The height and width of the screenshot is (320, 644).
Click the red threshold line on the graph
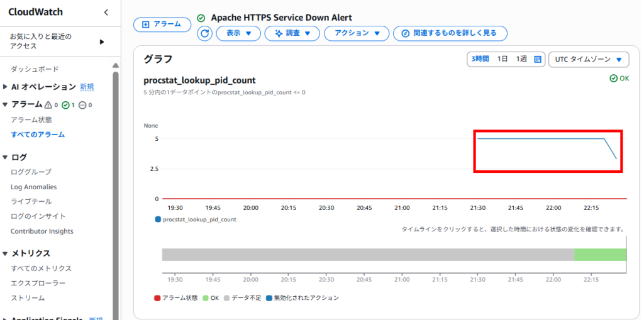394,199
